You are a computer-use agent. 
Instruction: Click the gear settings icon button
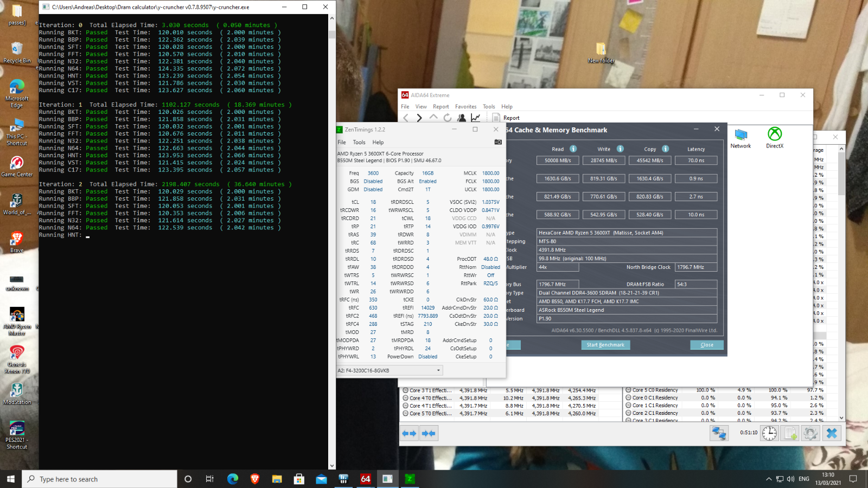810,433
